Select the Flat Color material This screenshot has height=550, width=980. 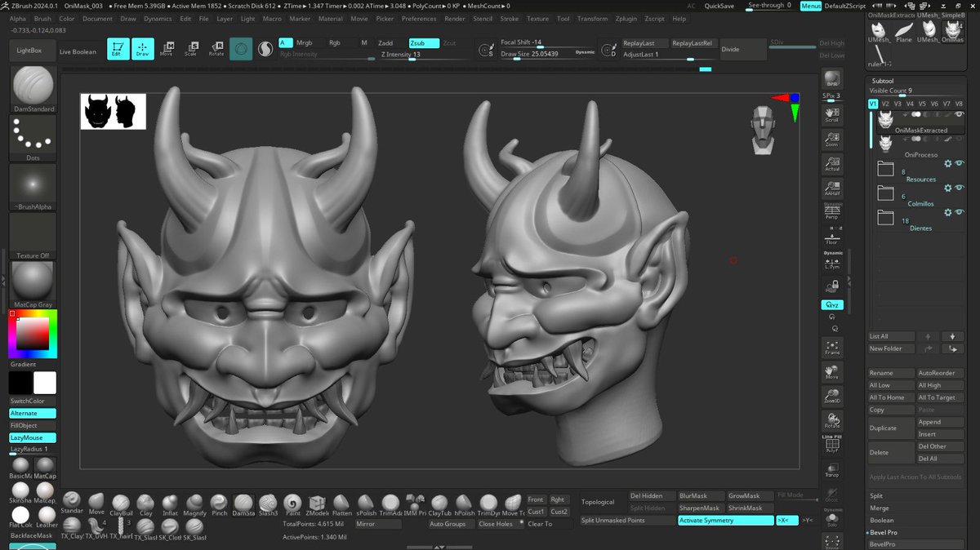coord(20,518)
